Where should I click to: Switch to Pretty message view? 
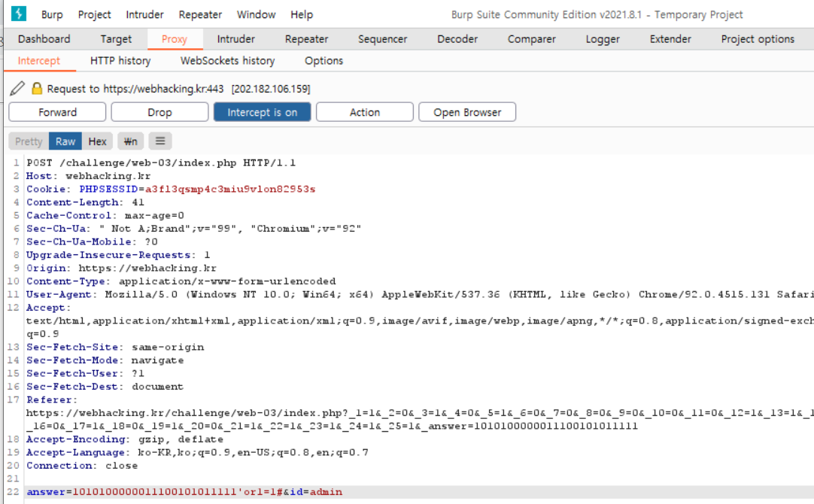click(x=29, y=141)
